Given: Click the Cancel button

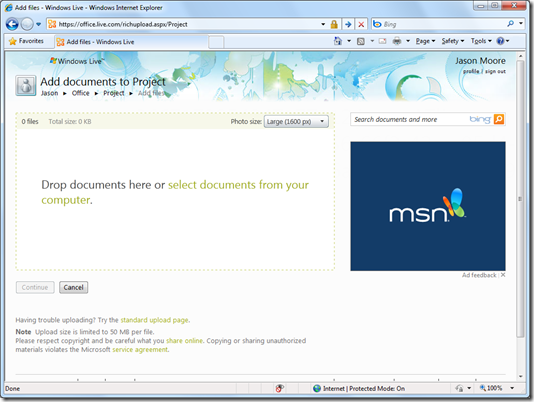Looking at the screenshot, I should point(74,287).
